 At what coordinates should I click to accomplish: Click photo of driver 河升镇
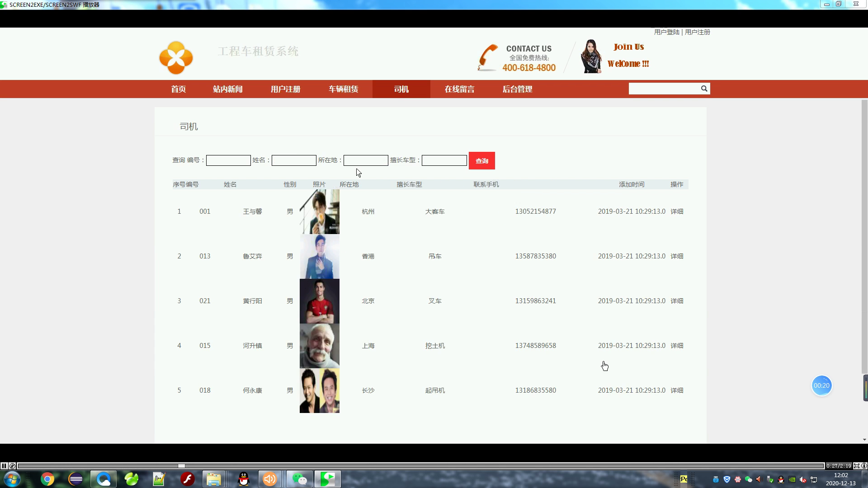tap(320, 346)
